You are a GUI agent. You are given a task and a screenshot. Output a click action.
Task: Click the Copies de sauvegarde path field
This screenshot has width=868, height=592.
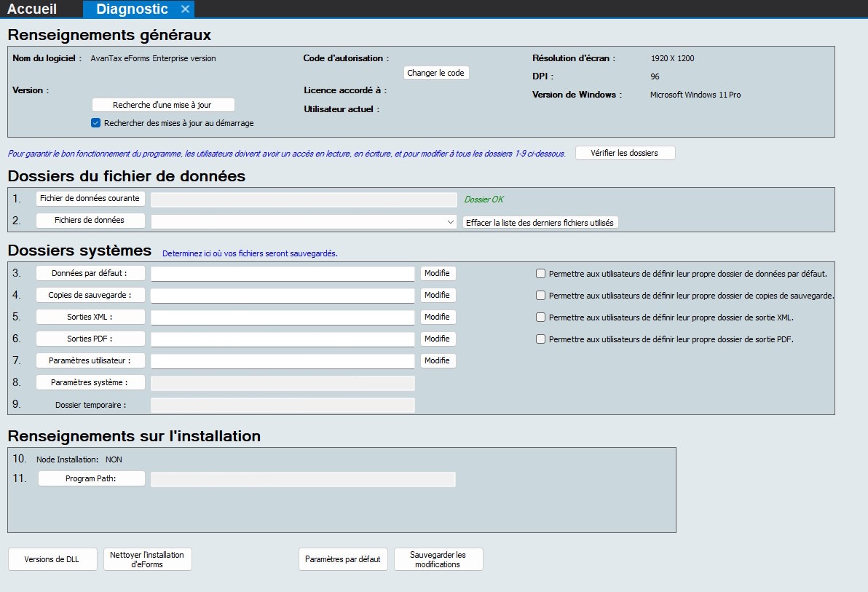pos(282,296)
